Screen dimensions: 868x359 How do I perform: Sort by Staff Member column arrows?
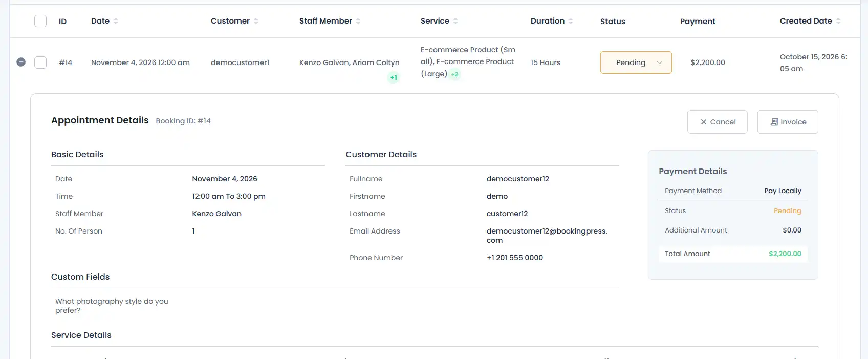pyautogui.click(x=358, y=21)
